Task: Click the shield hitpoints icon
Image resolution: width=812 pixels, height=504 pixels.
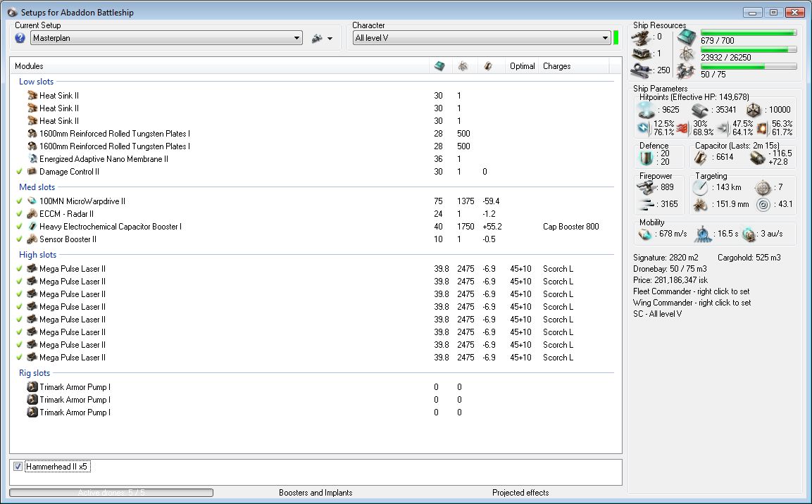Action: tap(647, 110)
